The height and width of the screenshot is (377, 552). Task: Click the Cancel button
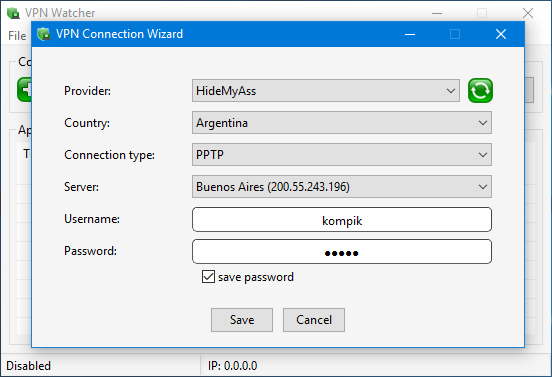(x=314, y=320)
